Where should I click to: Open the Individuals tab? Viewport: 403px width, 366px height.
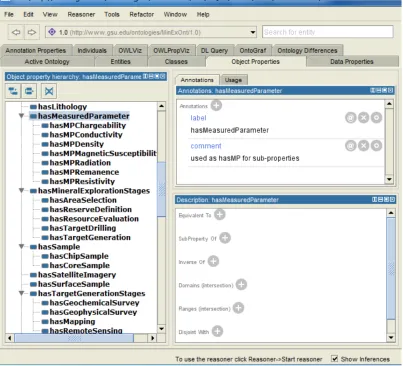92,50
